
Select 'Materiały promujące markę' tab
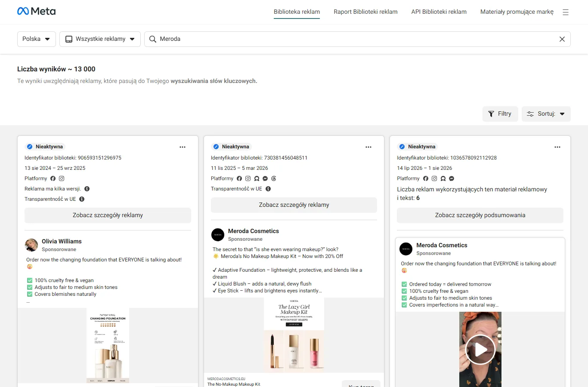pyautogui.click(x=517, y=12)
